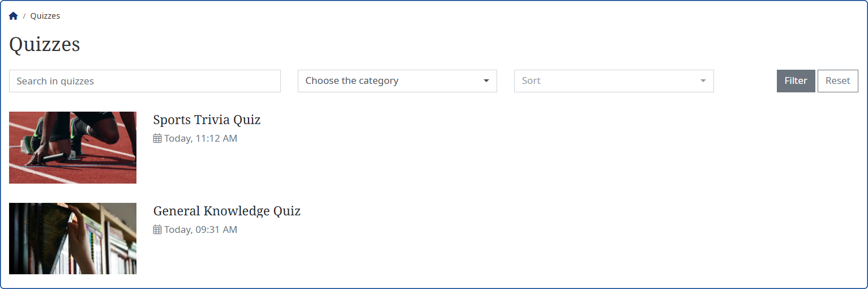Open the General Knowledge Quiz title link
This screenshot has height=289, width=868.
tap(226, 211)
